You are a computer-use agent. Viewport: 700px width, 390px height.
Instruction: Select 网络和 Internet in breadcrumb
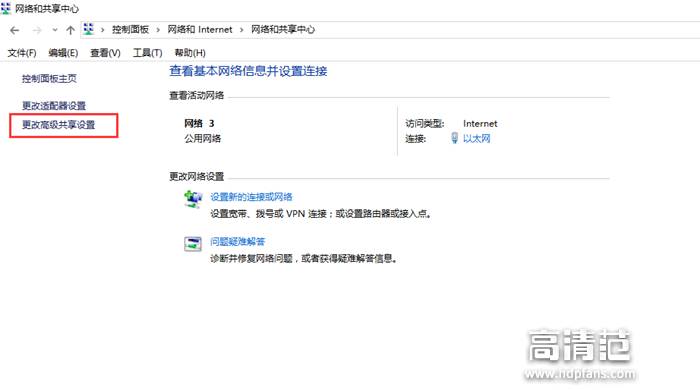tap(200, 29)
